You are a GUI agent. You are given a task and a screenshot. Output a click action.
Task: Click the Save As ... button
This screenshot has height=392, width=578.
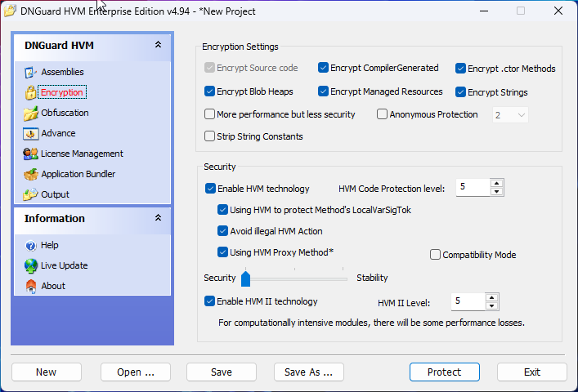pos(308,372)
